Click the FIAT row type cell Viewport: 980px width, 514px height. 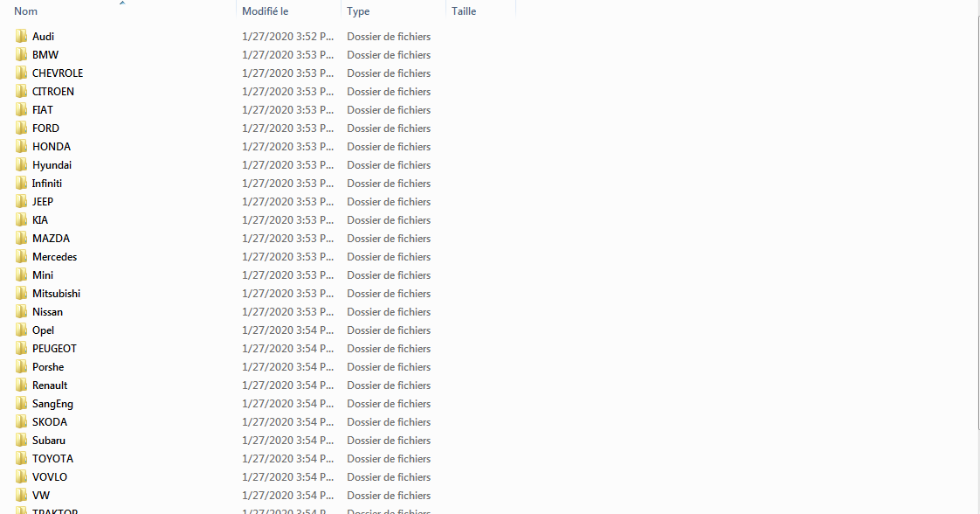coord(389,109)
